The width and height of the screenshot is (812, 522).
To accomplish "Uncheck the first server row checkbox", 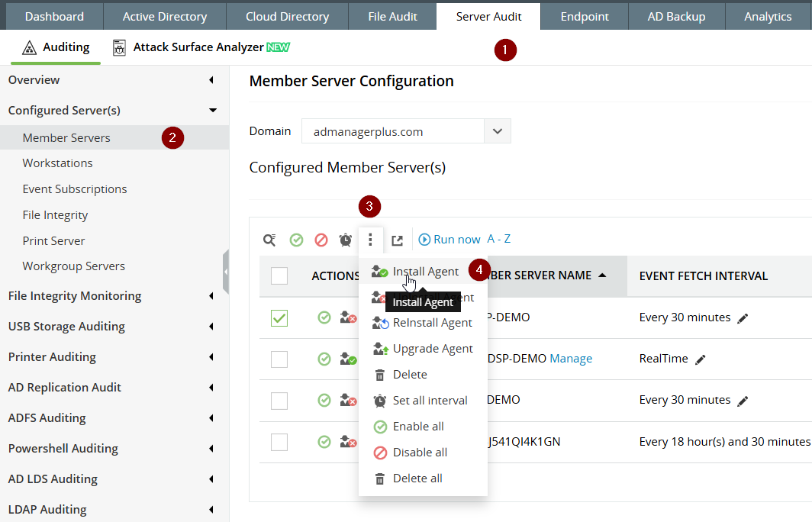I will click(279, 318).
